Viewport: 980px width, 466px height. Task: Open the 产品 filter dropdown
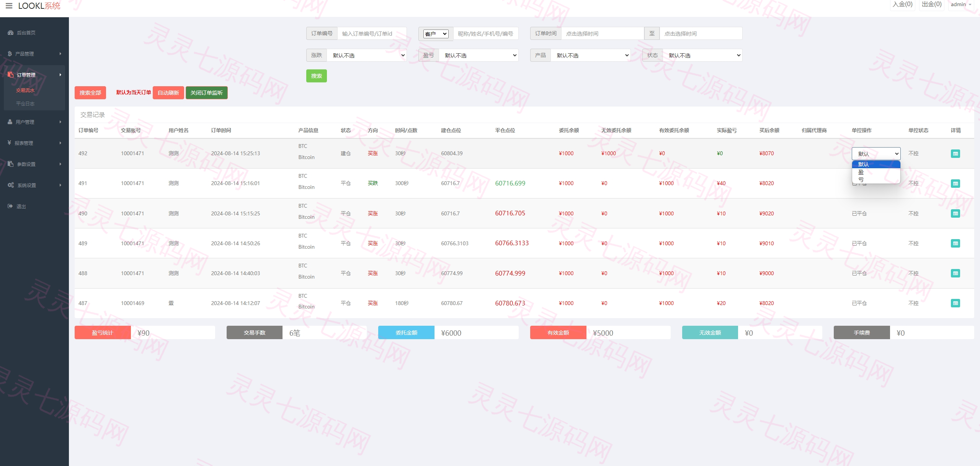(590, 56)
